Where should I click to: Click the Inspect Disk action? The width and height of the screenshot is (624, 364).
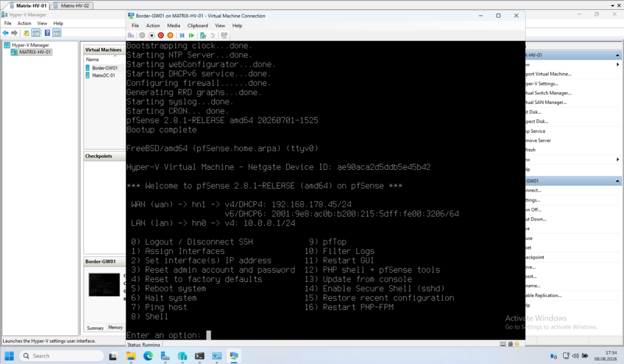click(537, 122)
